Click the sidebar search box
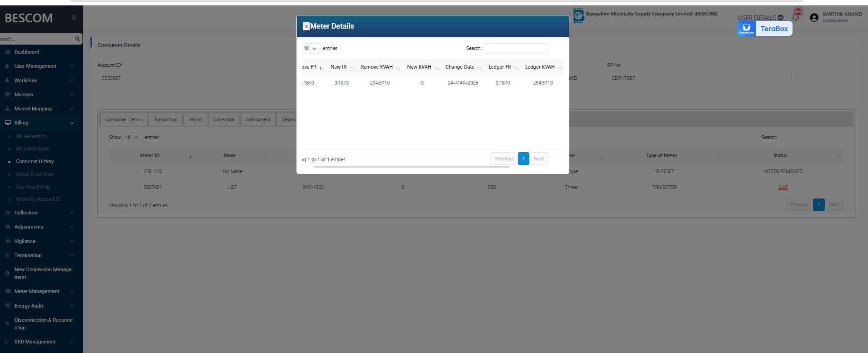 pos(36,39)
